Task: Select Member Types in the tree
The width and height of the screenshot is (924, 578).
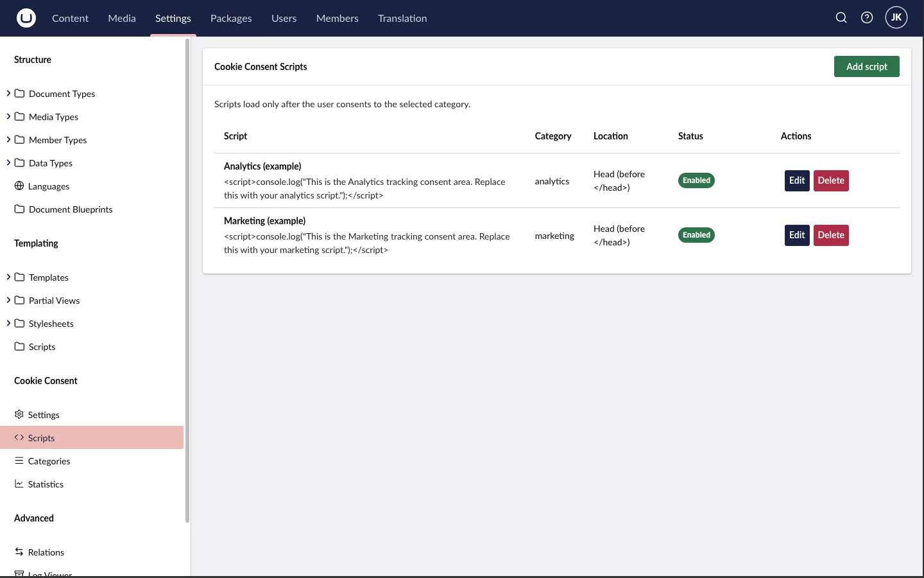Action: pos(58,140)
